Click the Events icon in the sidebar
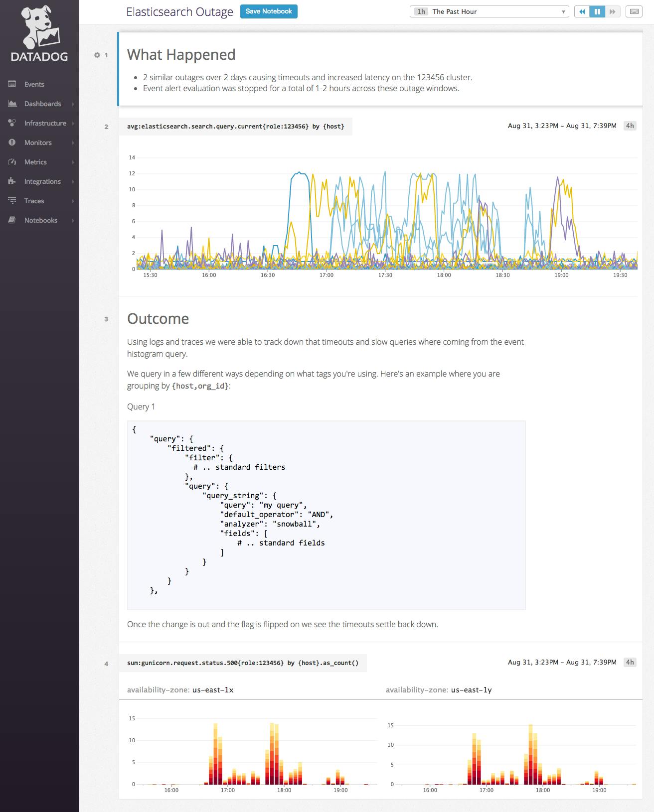 (12, 84)
